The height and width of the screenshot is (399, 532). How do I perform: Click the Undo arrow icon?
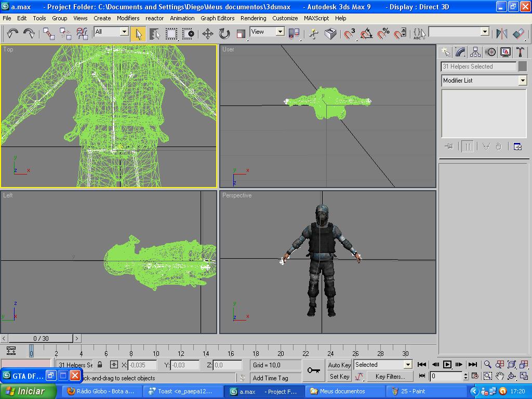click(12, 34)
